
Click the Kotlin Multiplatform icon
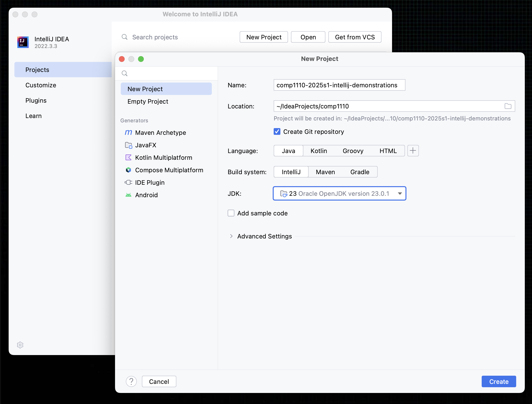click(128, 157)
